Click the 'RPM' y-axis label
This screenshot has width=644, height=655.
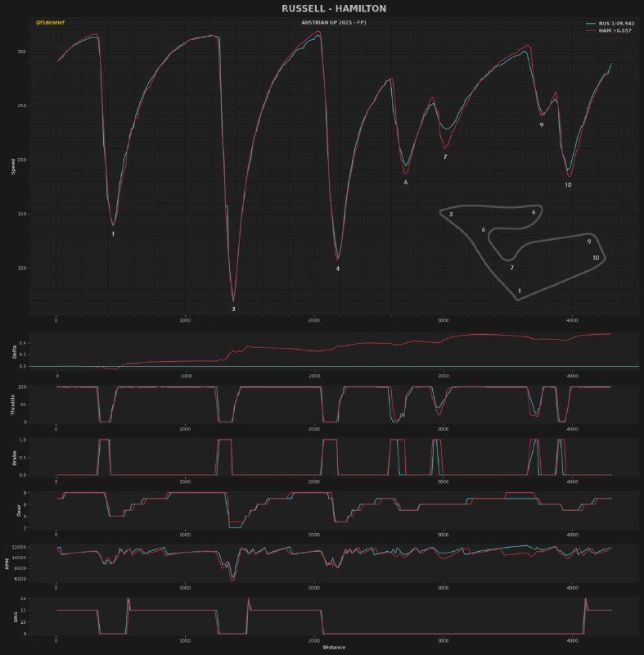click(7, 564)
